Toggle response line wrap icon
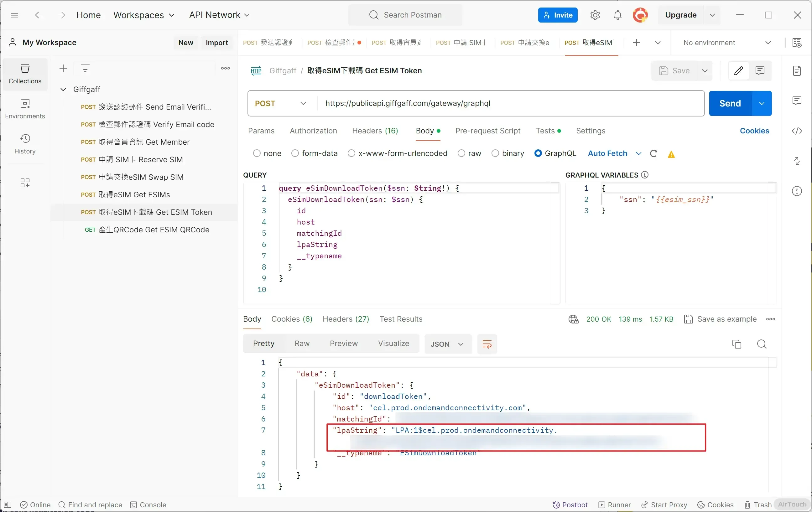Screen dimensions: 812x512 [487, 344]
